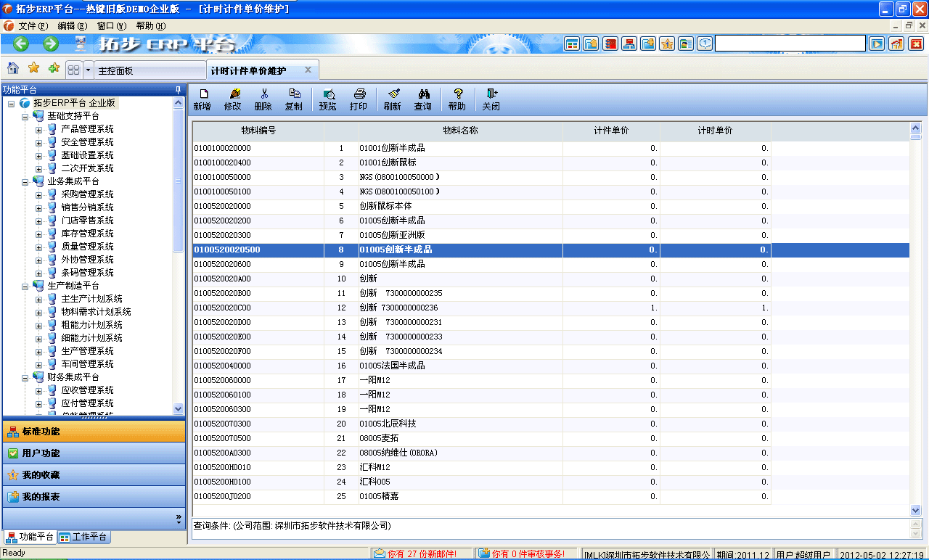
Task: Select the 修改 (Modify) icon
Action: (x=234, y=99)
